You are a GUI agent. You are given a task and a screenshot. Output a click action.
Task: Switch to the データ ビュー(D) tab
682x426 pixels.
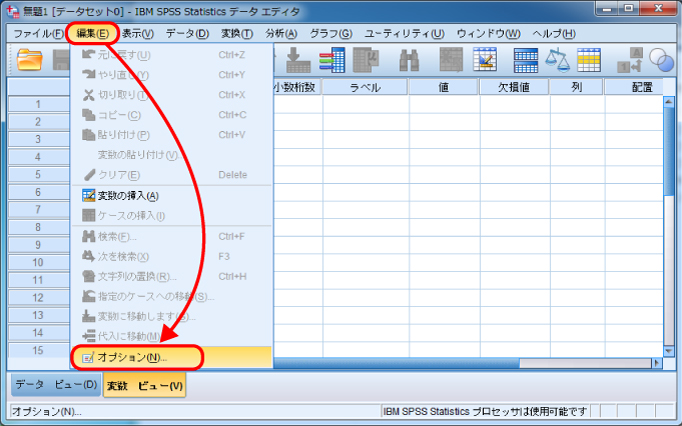[57, 385]
